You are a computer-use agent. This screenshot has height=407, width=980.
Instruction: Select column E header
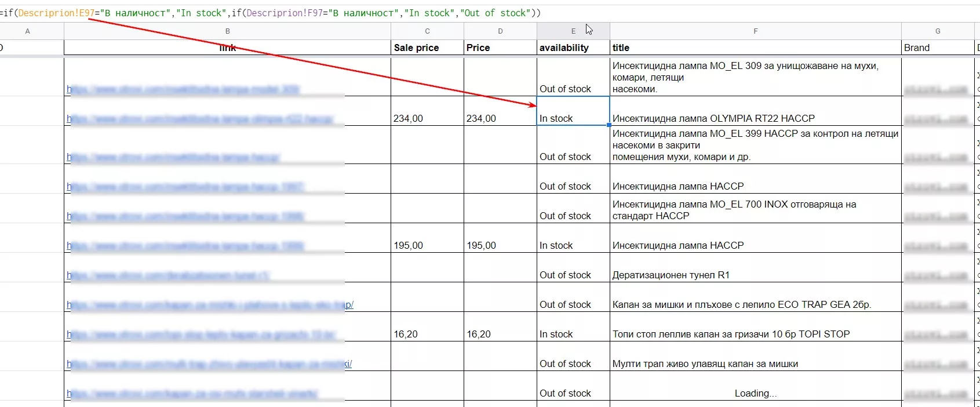[573, 31]
